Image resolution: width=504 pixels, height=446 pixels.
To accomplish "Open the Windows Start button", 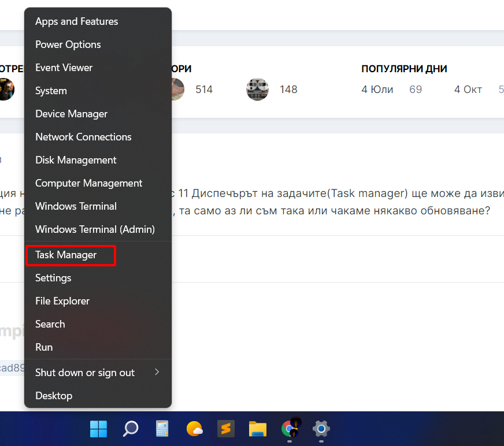I will coord(98,429).
